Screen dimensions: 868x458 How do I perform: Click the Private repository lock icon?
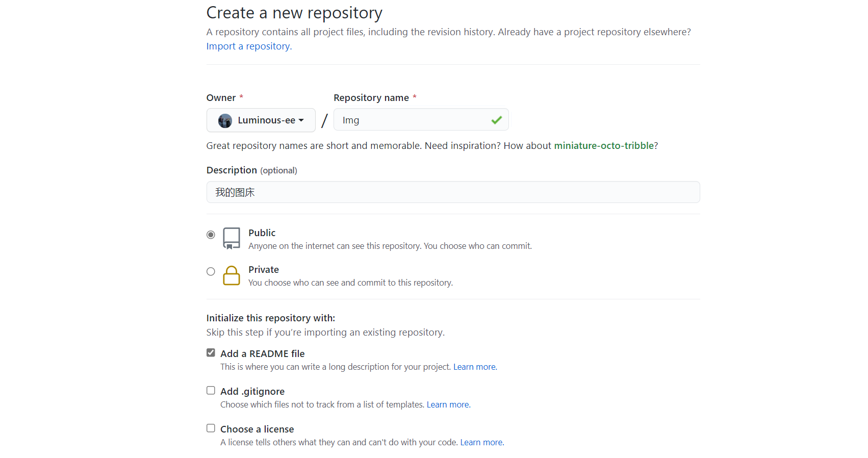coord(232,275)
